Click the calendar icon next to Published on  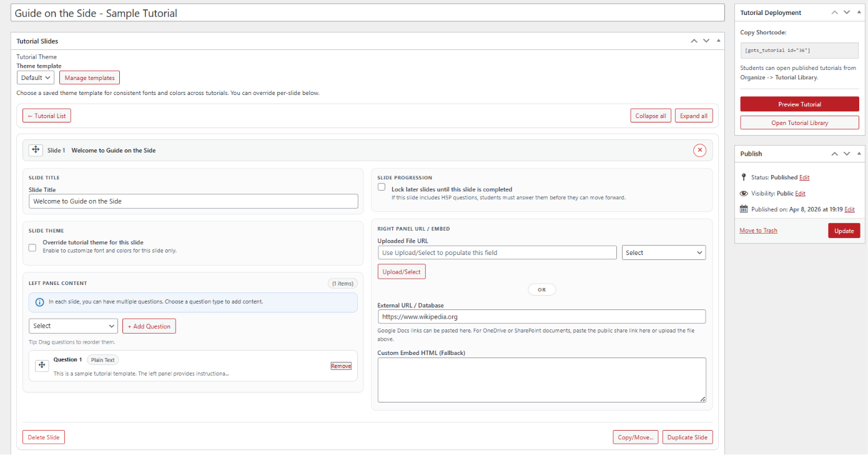[x=744, y=209]
